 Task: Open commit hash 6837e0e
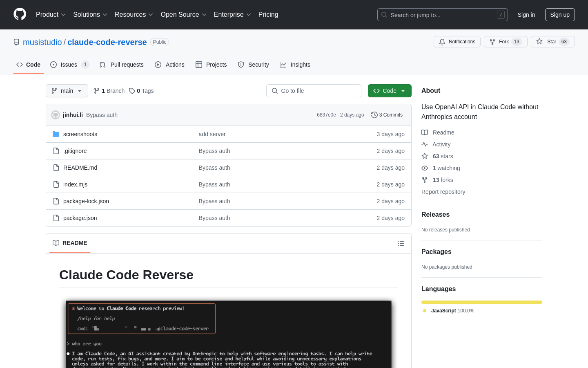326,115
